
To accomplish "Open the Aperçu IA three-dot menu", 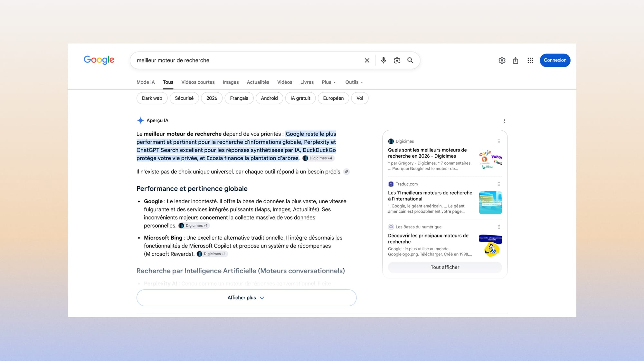I will point(505,121).
